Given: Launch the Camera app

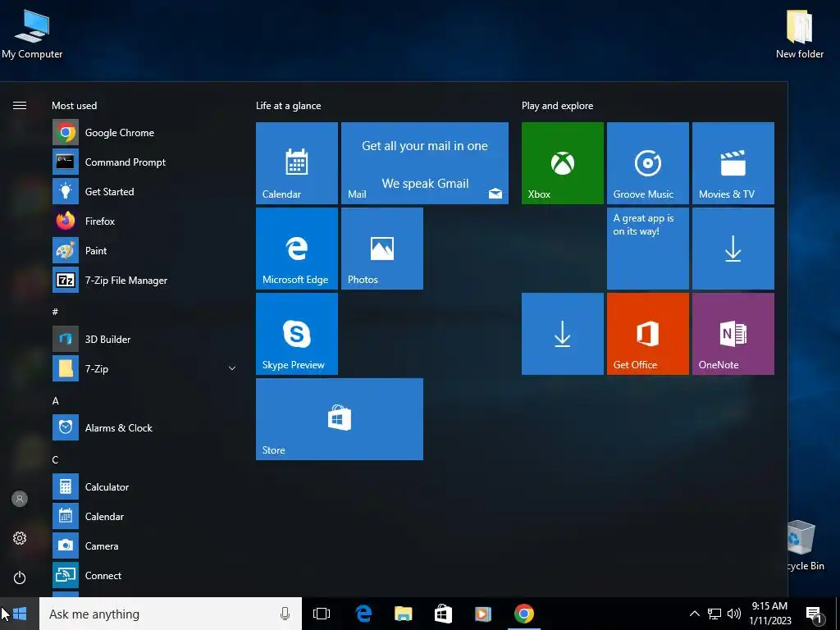Looking at the screenshot, I should pyautogui.click(x=144, y=546).
